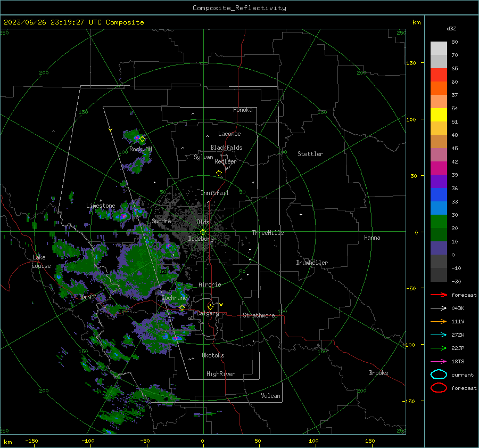479x448 pixels.
Task: Click the magenta swatch in dBZ scale
Action: (439, 168)
